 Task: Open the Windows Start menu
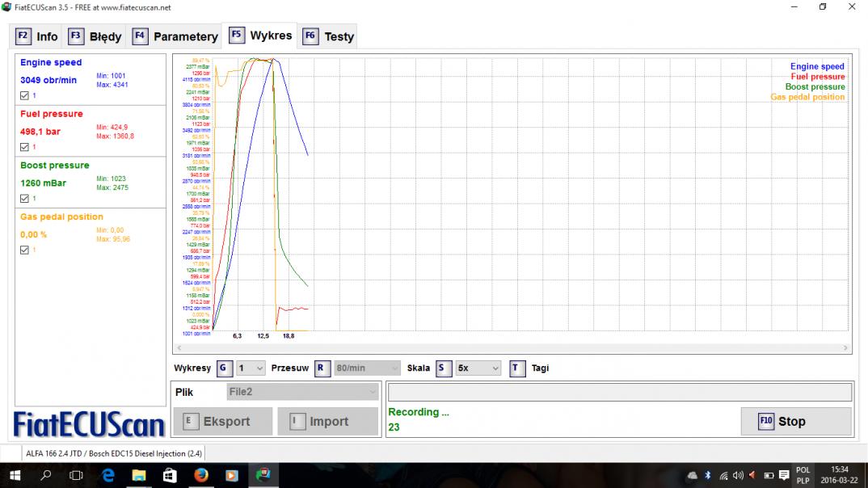[x=15, y=475]
